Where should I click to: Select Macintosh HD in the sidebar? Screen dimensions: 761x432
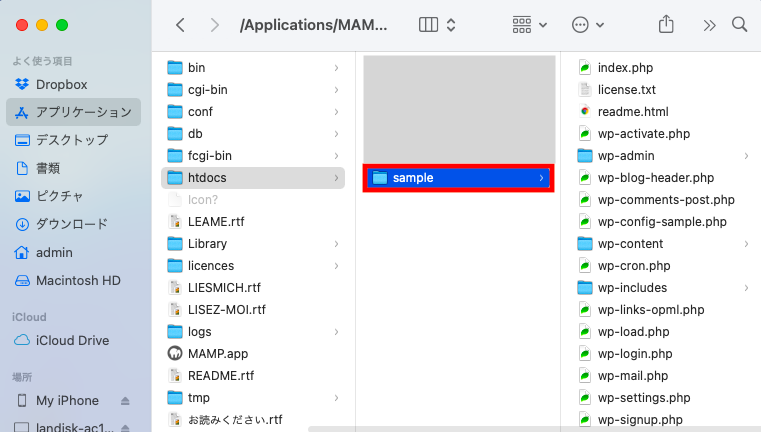tap(73, 281)
